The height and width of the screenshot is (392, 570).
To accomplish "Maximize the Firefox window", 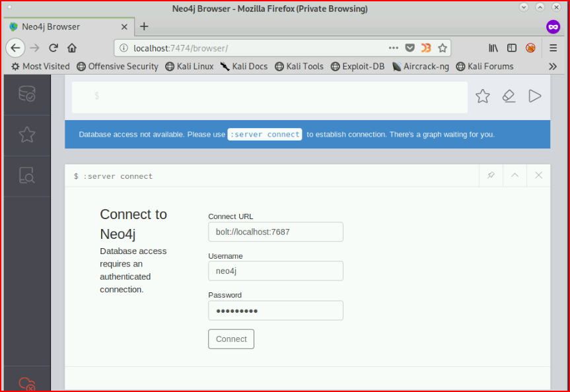I will click(540, 7).
